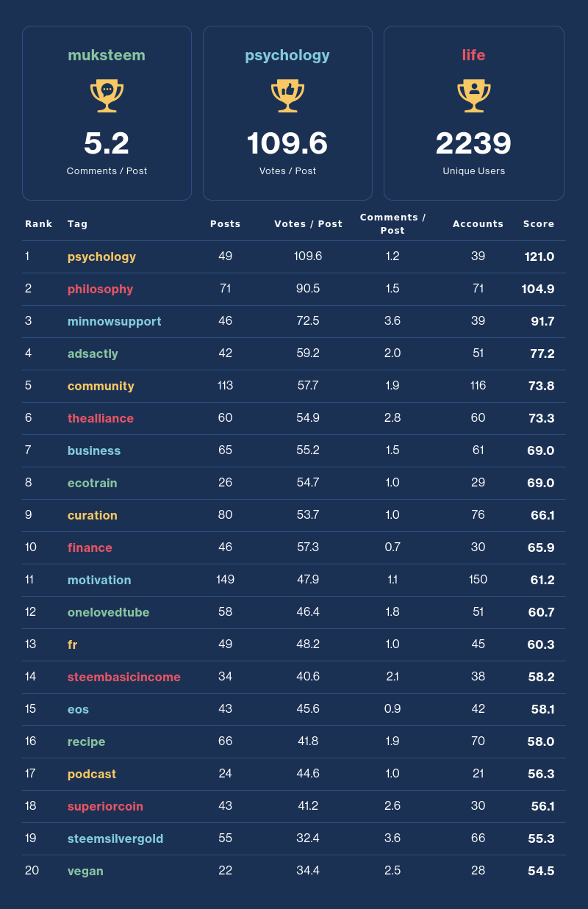
Task: Open the community tag
Action: 101,387
